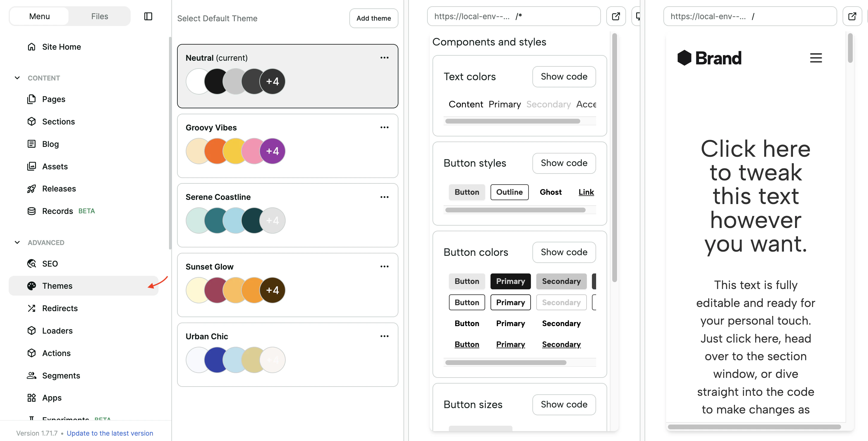
Task: Open preview in new tab from browser bar
Action: [616, 16]
